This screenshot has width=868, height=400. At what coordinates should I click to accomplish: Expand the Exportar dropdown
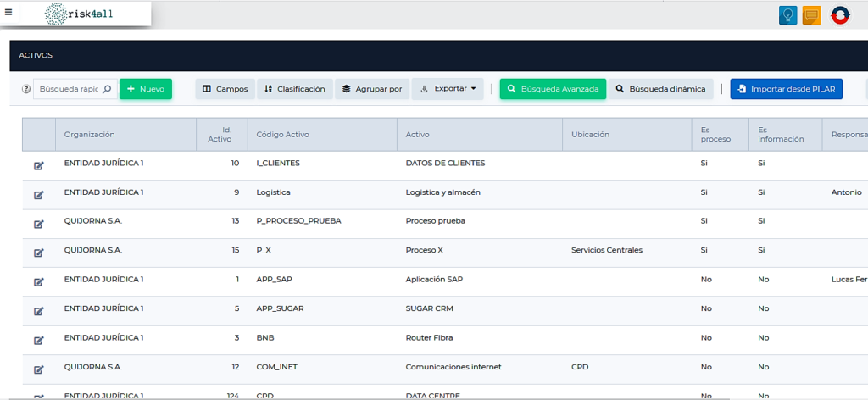pyautogui.click(x=448, y=89)
